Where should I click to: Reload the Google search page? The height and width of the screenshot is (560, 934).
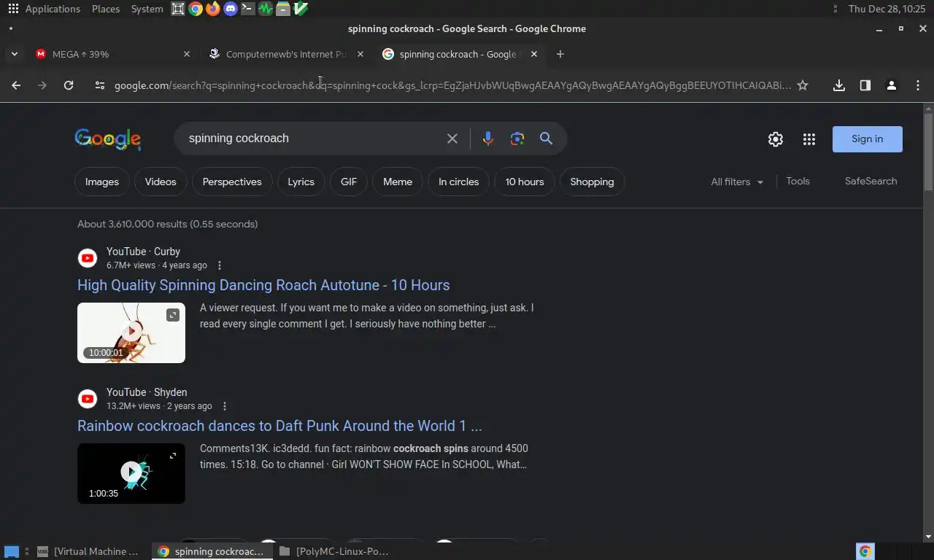pos(69,85)
